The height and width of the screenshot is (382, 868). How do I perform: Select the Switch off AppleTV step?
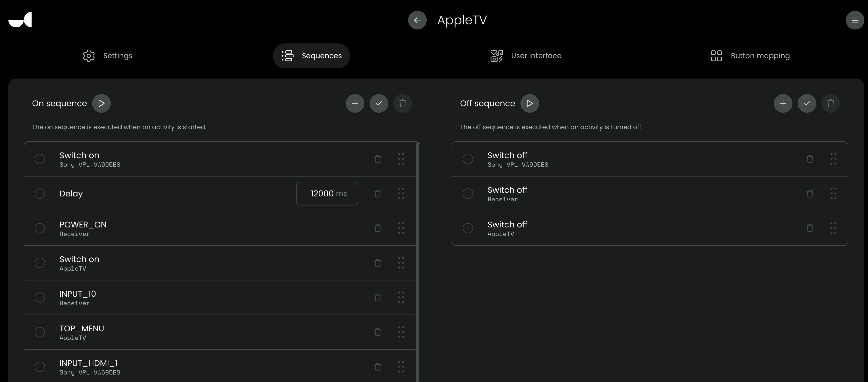(468, 228)
